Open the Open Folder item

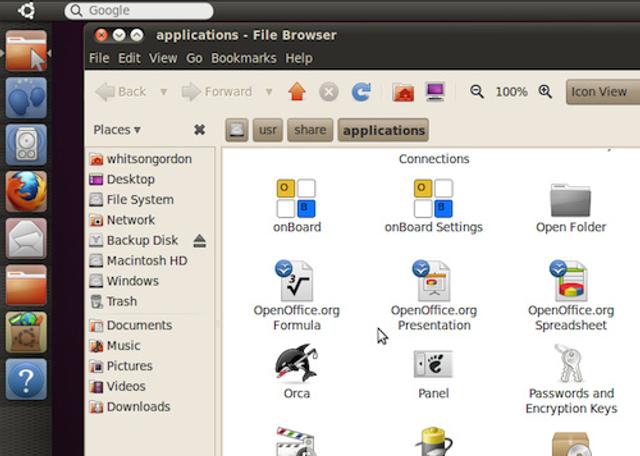coord(570,200)
